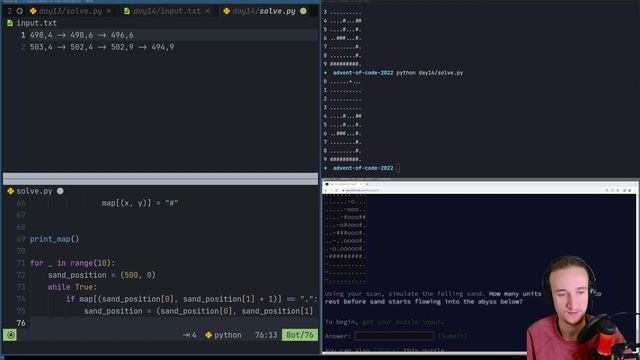Click the 'for _ in range(10):' line
This screenshot has height=360, width=640.
72,263
